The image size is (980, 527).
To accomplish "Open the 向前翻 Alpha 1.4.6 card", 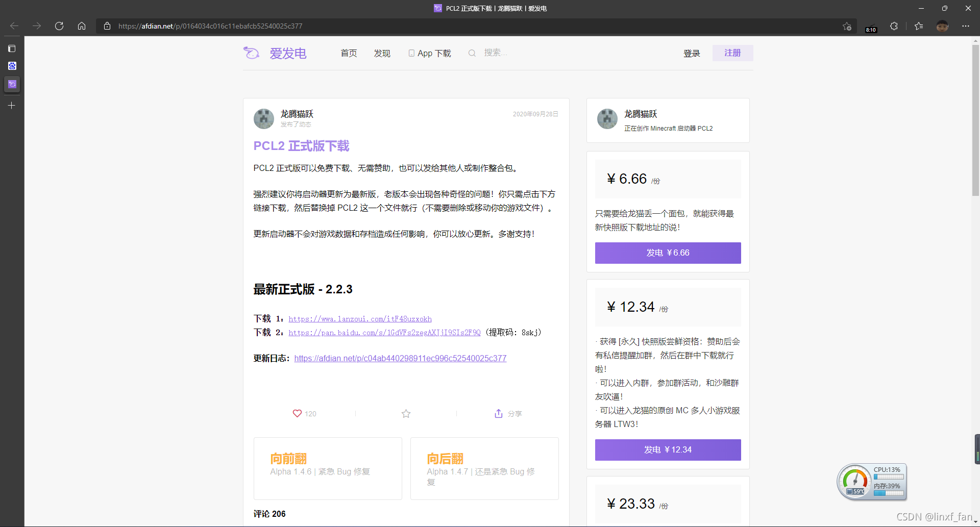I will point(328,468).
